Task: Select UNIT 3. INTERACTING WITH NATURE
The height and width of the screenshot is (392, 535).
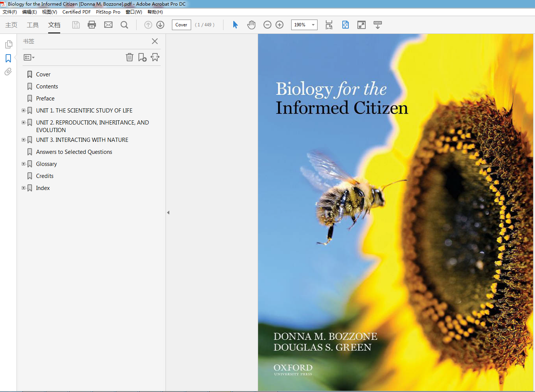Action: pos(82,140)
